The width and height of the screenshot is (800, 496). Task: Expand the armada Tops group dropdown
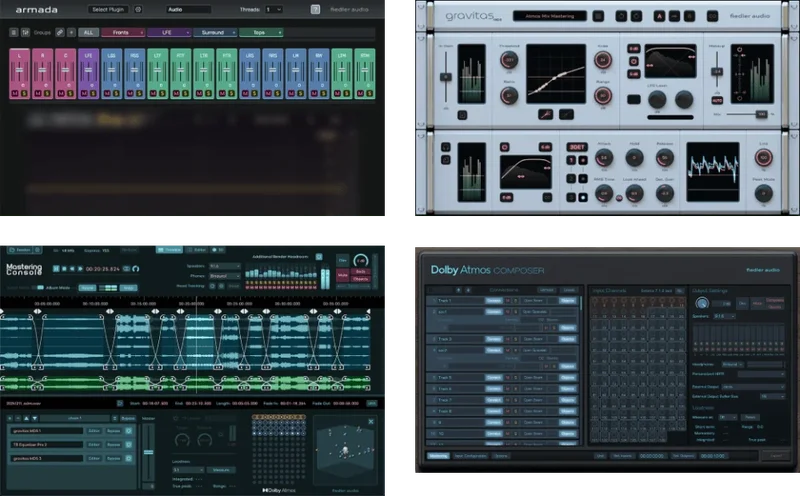click(280, 32)
